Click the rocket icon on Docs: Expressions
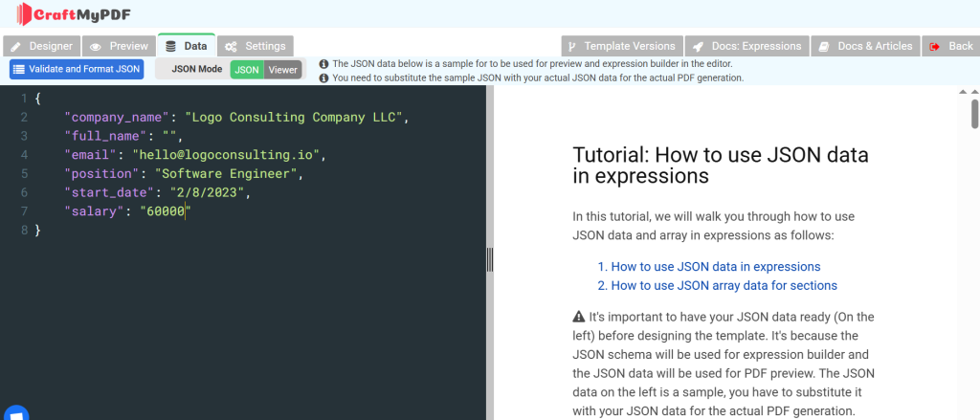The width and height of the screenshot is (980, 420). [698, 46]
